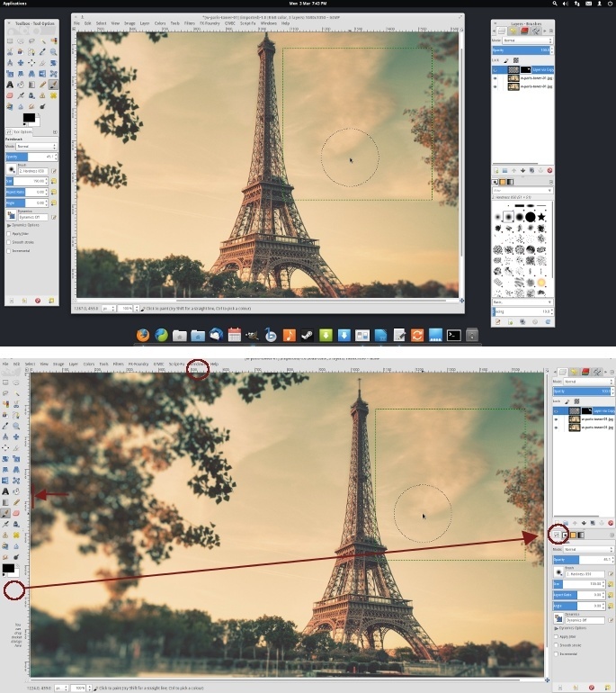The width and height of the screenshot is (616, 693).
Task: Choose the Airbrush tool in single-window mode toolbox
Action: tap(5, 524)
